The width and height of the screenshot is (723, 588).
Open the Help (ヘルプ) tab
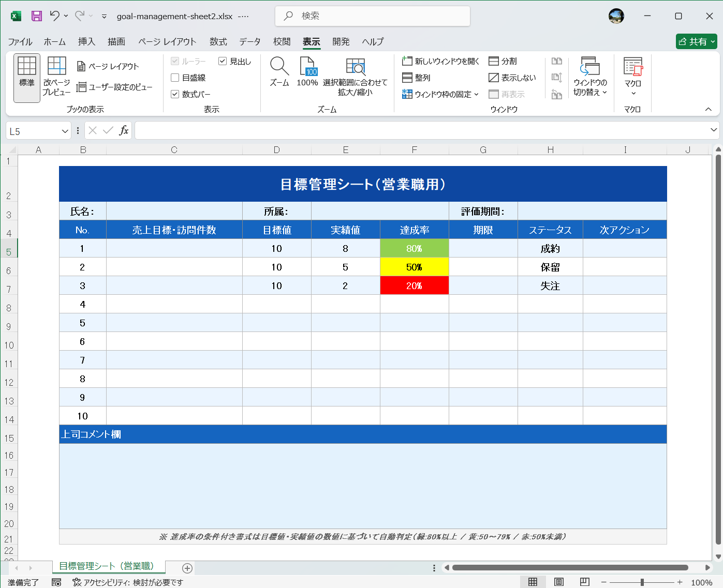pos(373,41)
